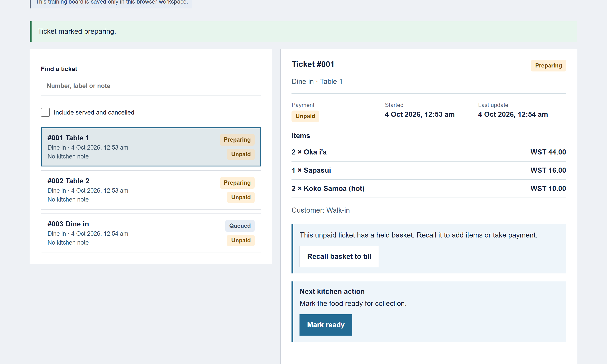Click the Ticket #001 heading
Viewport: 607px width, 364px height.
click(313, 64)
